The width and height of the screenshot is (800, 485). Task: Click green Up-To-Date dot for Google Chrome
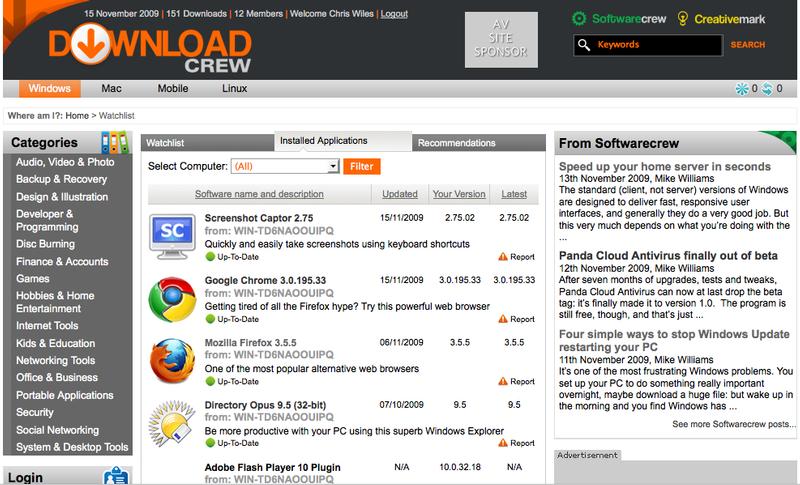point(210,319)
